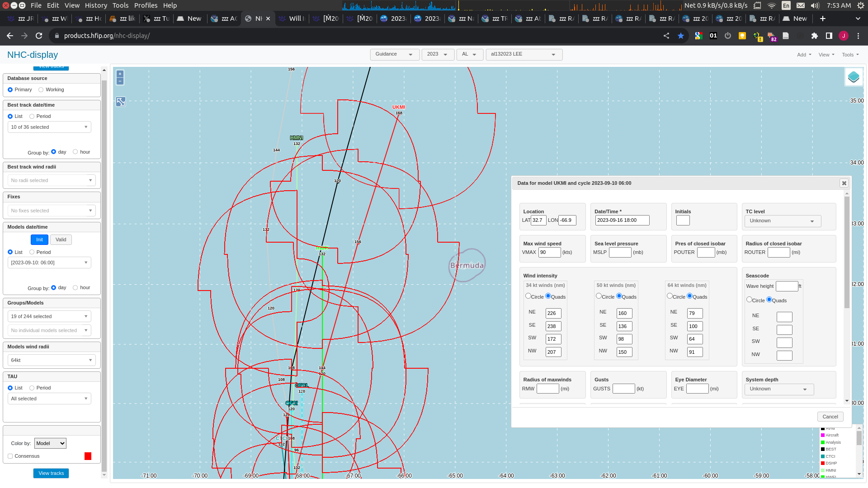Image resolution: width=868 pixels, height=488 pixels.
Task: Click the Init button
Action: point(39,239)
